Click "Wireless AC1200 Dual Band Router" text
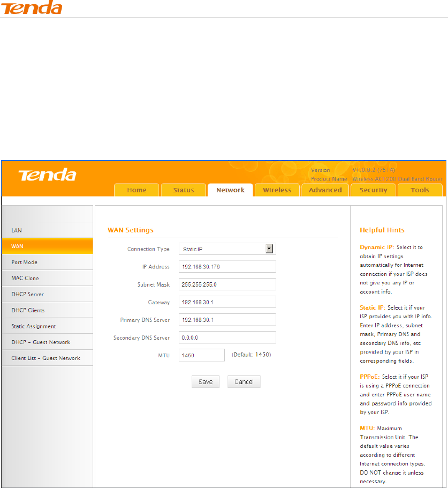Viewport: 448px width, 488px height. click(397, 179)
